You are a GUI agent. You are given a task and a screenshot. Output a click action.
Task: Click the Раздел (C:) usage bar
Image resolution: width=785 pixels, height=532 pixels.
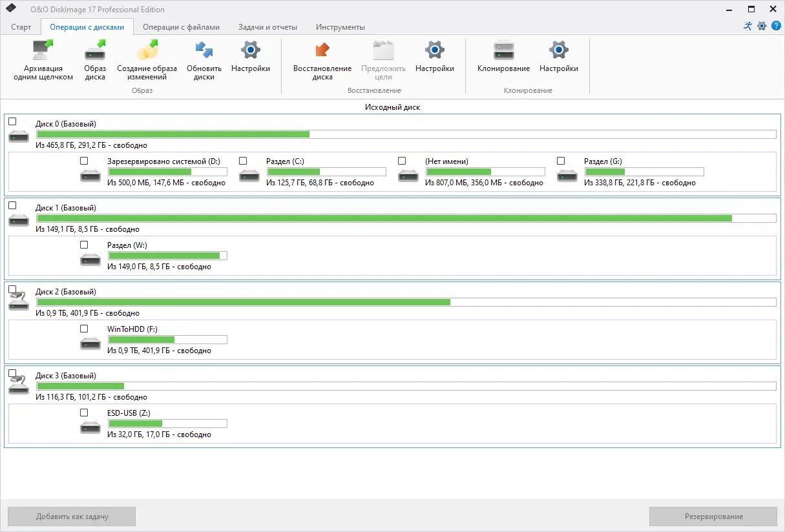pyautogui.click(x=326, y=172)
